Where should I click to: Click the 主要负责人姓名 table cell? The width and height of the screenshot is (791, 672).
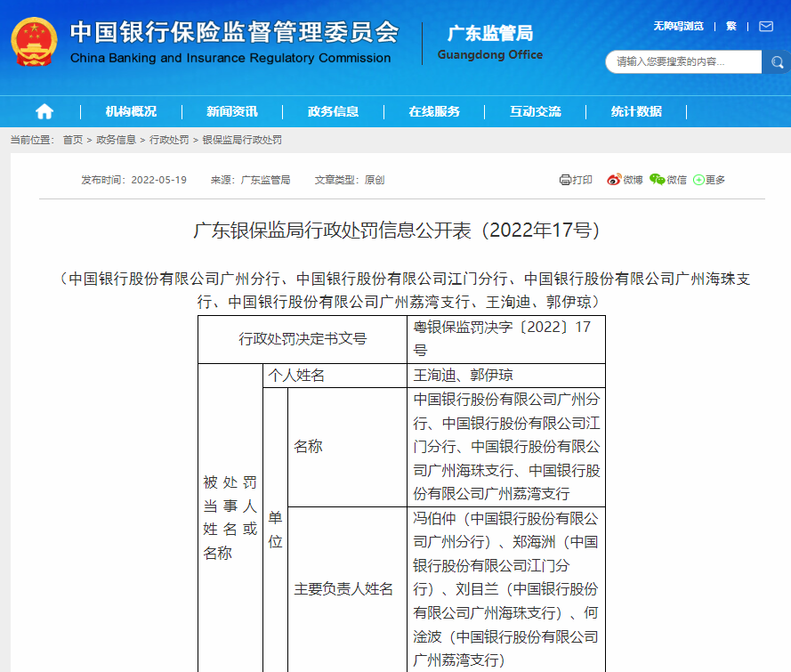(x=348, y=589)
